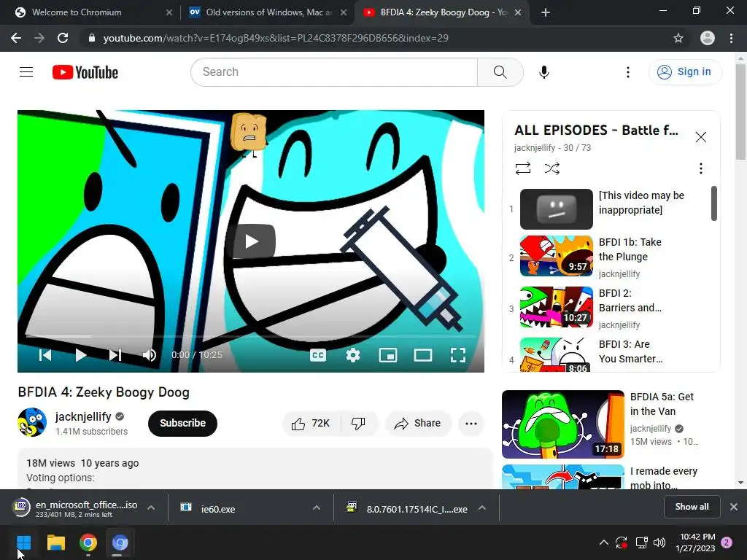This screenshot has width=747, height=560.
Task: Mute the video volume speaker icon
Action: click(149, 355)
